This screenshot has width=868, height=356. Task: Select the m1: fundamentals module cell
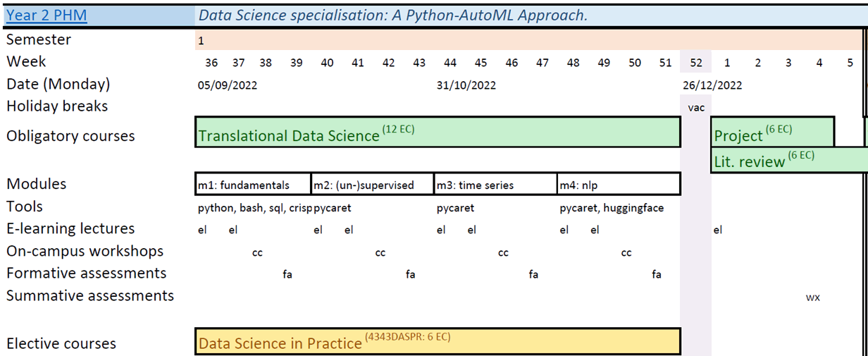click(253, 185)
